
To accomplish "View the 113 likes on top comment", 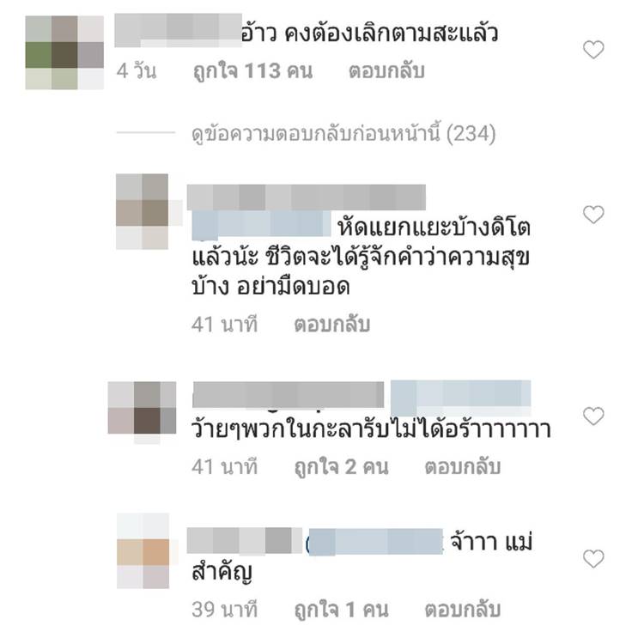I will (253, 71).
